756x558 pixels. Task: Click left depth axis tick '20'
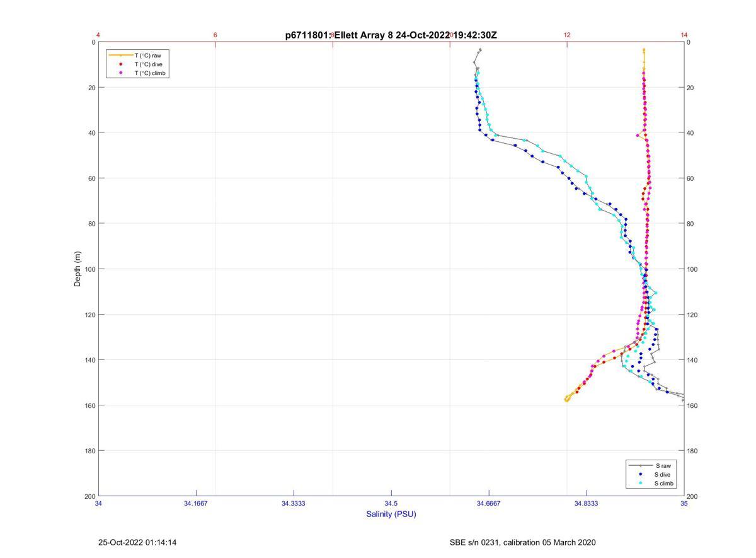pyautogui.click(x=92, y=88)
